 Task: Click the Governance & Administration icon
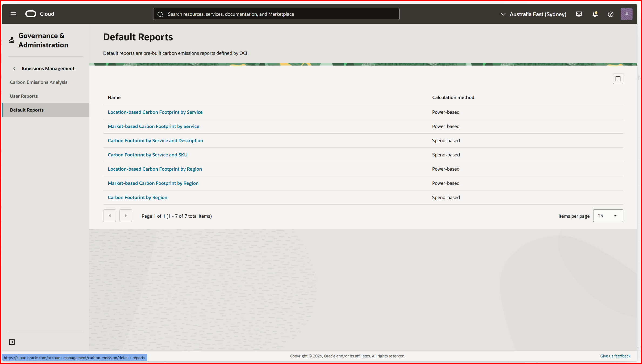pos(11,40)
